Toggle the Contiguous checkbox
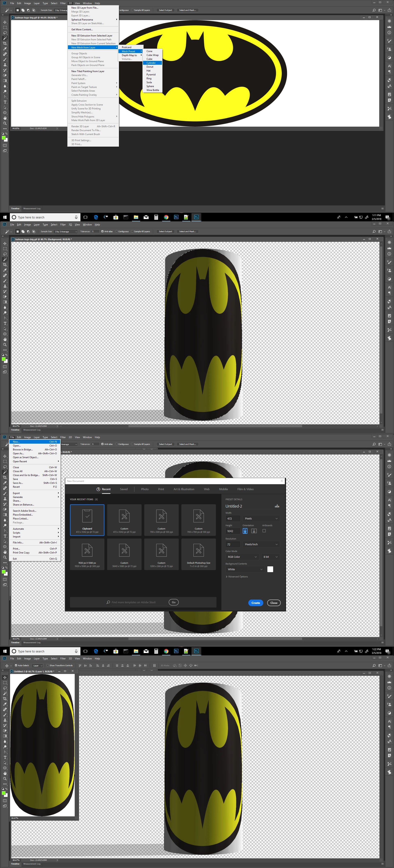Image resolution: width=394 pixels, height=868 pixels. [117, 232]
